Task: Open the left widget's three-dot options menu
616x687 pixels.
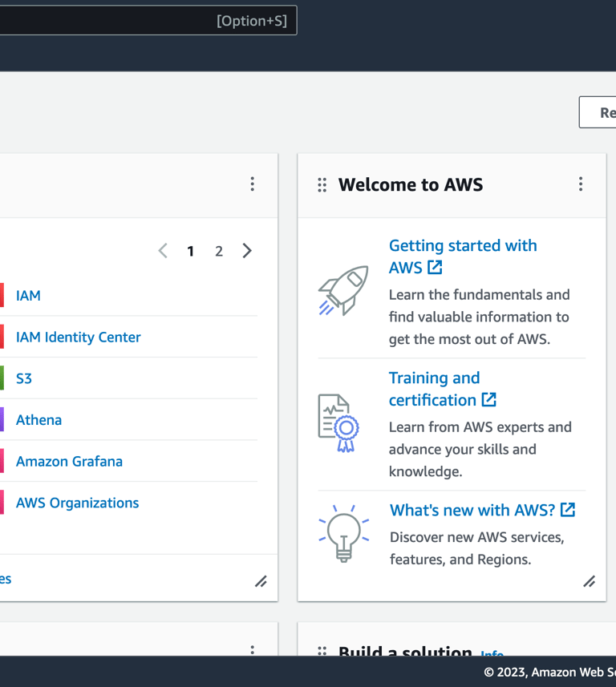Action: (252, 184)
